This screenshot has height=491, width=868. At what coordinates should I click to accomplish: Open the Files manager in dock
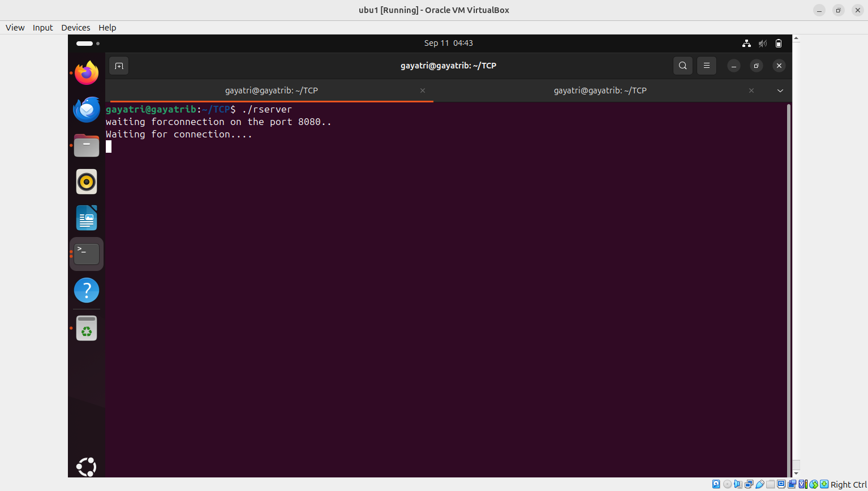tap(87, 146)
